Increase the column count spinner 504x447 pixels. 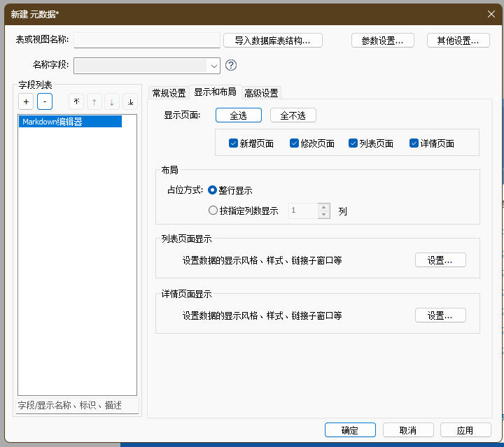click(x=323, y=206)
